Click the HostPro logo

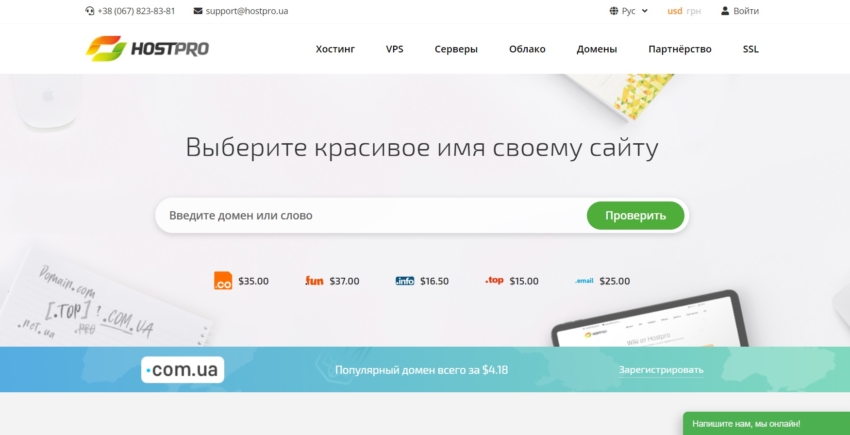click(147, 49)
